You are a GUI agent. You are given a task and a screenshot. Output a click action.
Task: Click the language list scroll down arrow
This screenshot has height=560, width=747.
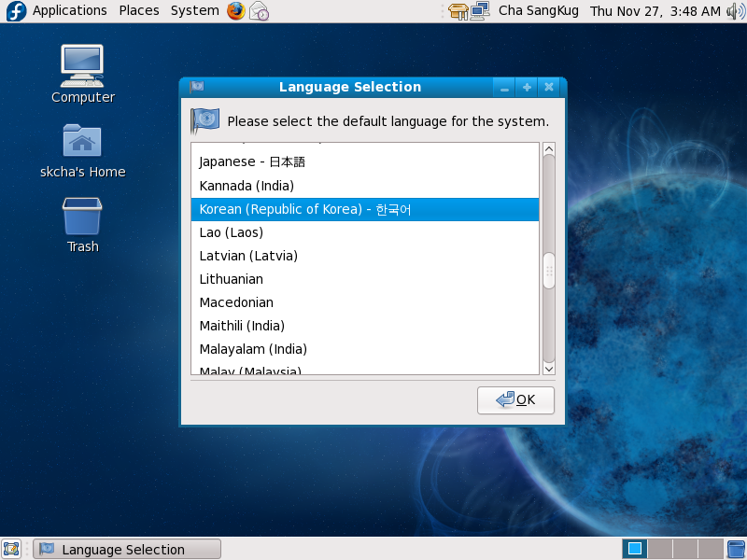pos(549,369)
